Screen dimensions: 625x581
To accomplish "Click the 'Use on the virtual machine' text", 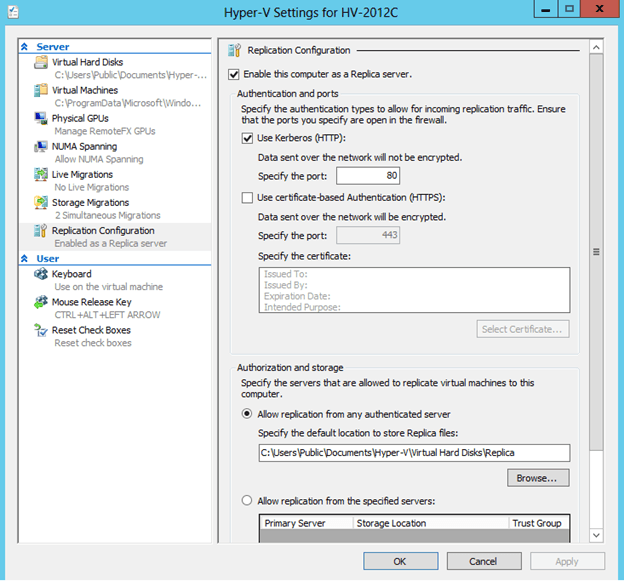I will coord(109,287).
